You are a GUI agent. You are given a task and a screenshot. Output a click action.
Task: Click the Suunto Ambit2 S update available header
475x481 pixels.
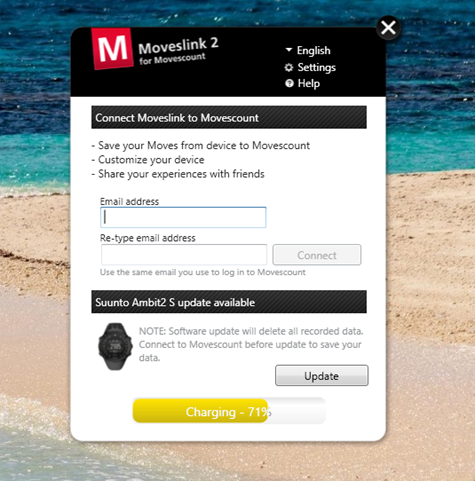pyautogui.click(x=229, y=302)
